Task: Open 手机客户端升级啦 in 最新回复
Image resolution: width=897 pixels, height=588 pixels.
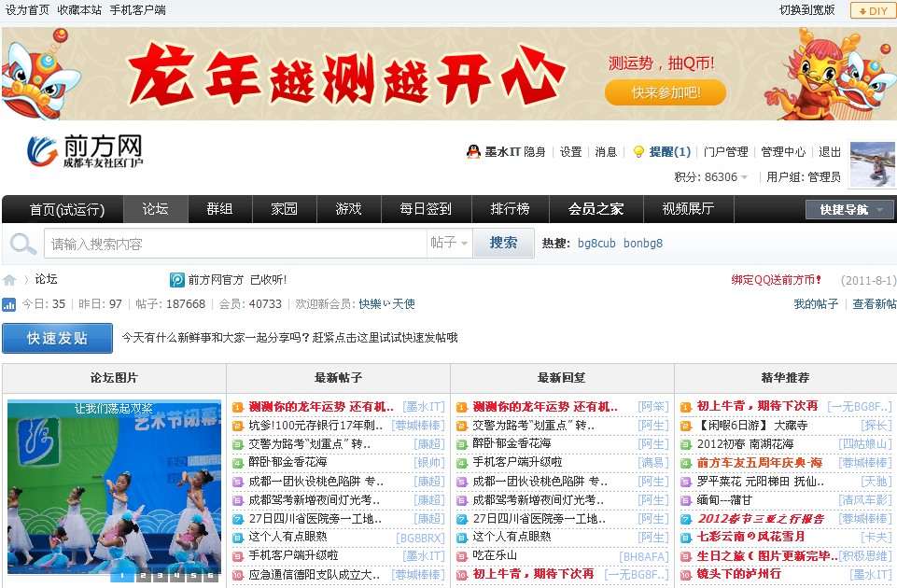Action: [517, 462]
